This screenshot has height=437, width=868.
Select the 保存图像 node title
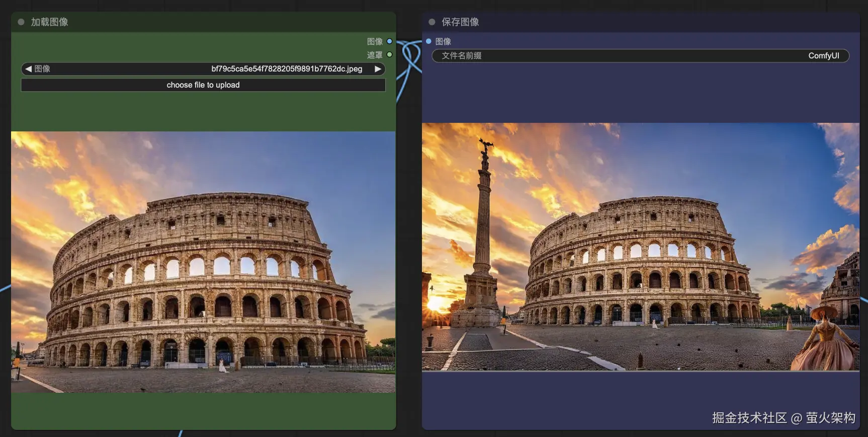point(460,22)
